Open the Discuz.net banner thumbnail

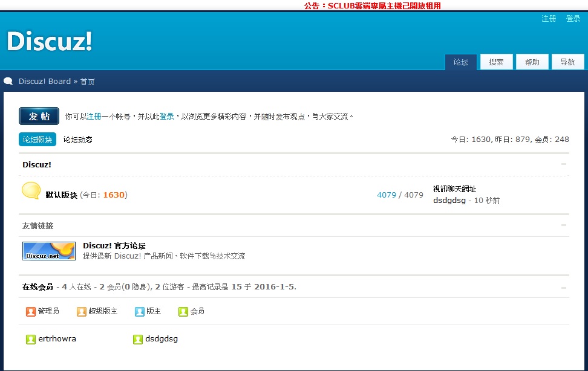(x=49, y=251)
